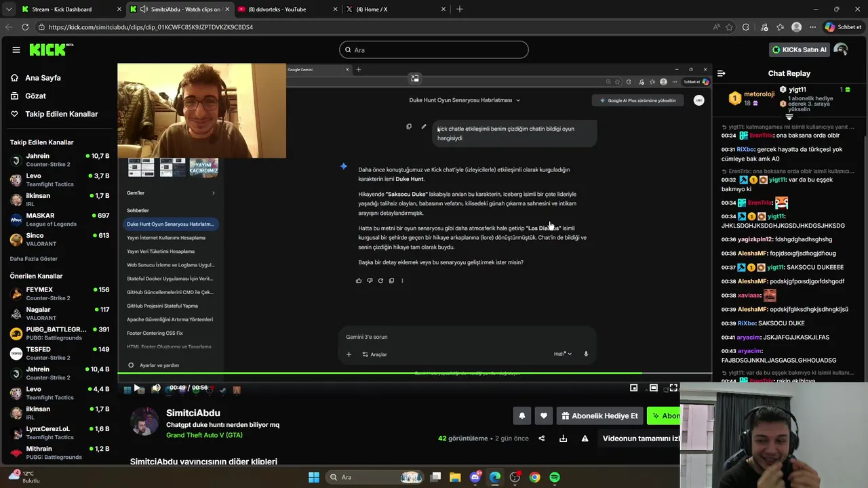Add page to browser favorites
The image size is (868, 488).
coord(729,27)
